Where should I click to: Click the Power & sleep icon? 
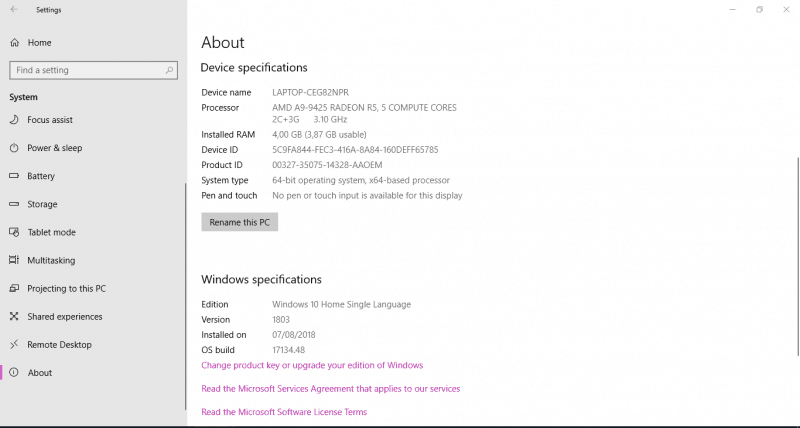point(14,148)
